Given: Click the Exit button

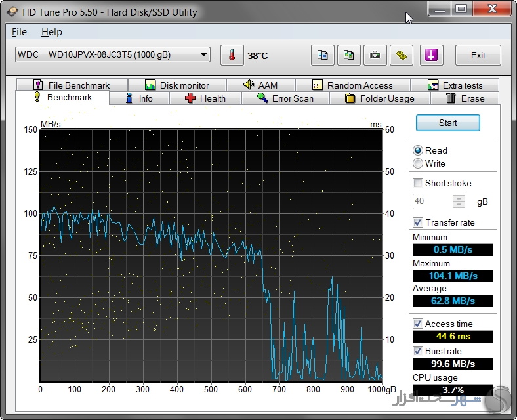Looking at the screenshot, I should (478, 55).
